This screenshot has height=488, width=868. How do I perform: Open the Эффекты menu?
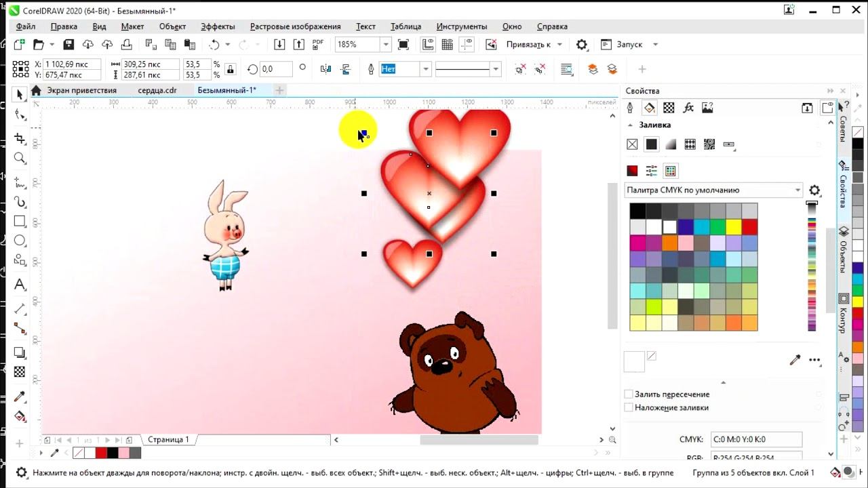coord(218,26)
